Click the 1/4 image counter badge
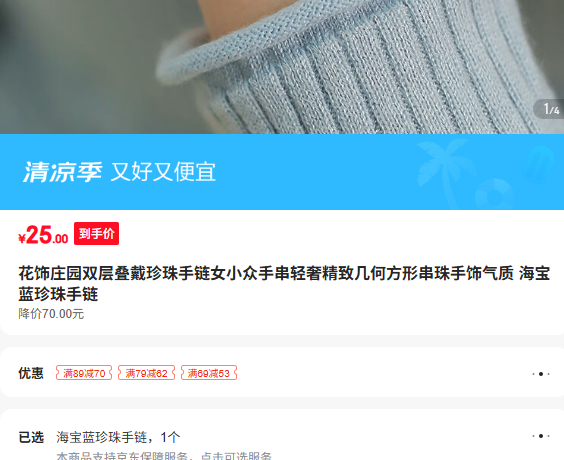The width and height of the screenshot is (564, 460). coord(549,109)
